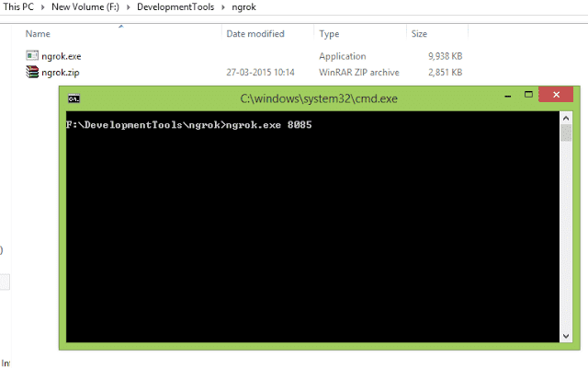Select the ngrok.exe application icon

32,55
